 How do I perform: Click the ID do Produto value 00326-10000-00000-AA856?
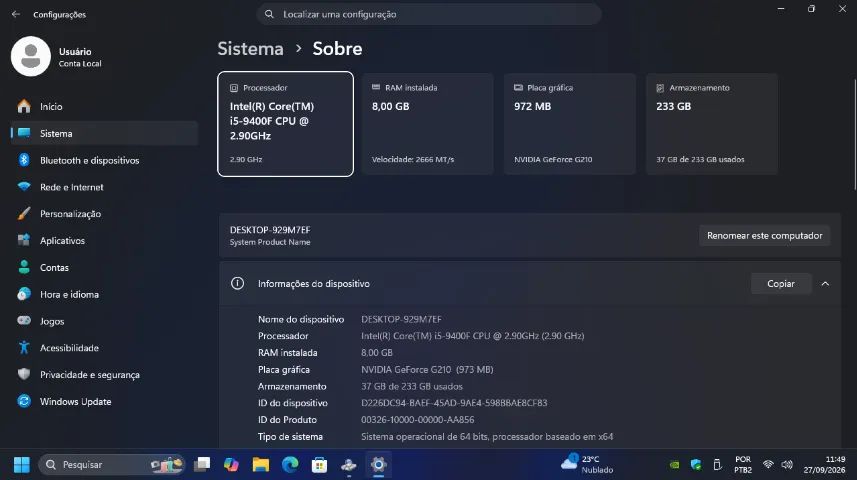pyautogui.click(x=418, y=420)
